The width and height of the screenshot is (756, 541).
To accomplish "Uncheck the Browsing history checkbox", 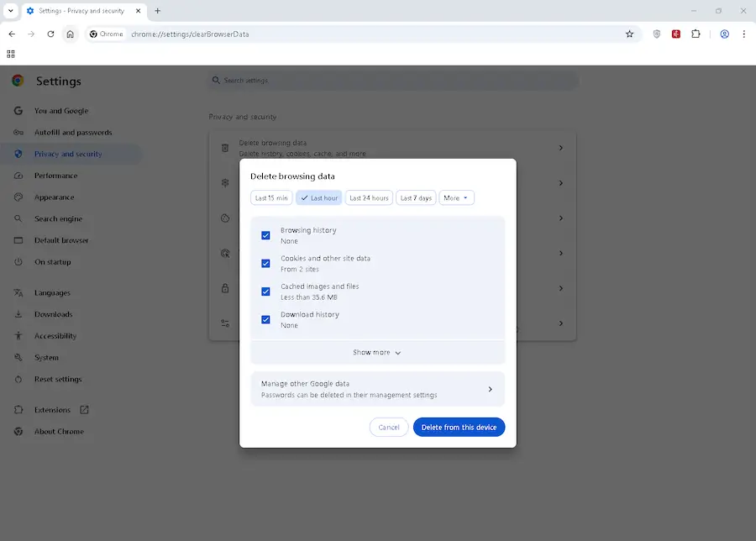I will point(265,235).
